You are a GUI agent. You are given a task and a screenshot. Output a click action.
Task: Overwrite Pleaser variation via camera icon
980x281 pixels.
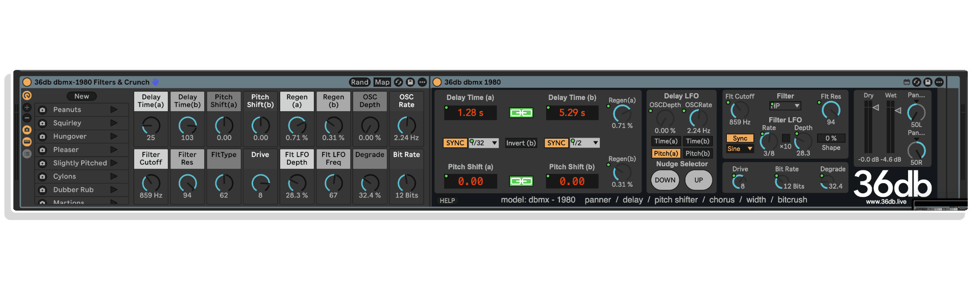coord(42,150)
